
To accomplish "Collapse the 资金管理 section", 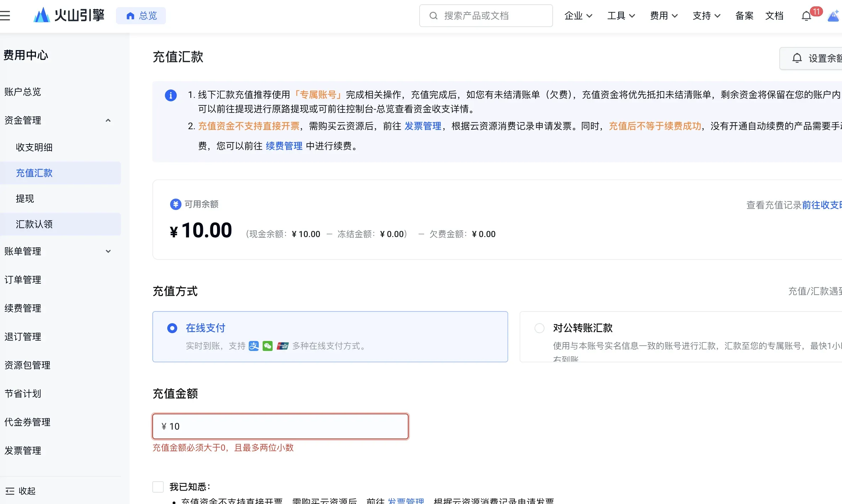I will coord(108,120).
